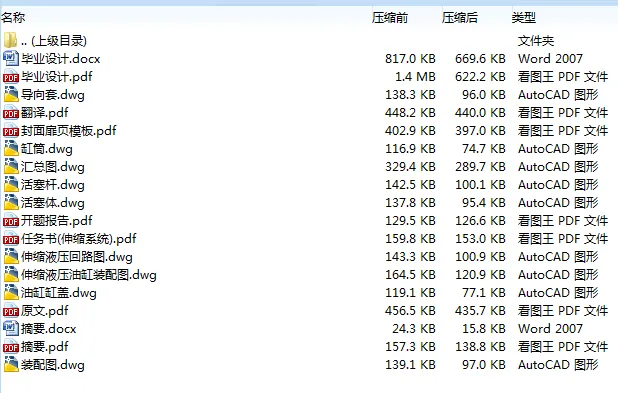Click the 164.5 KB size cell
The width and height of the screenshot is (618, 393).
coord(410,275)
